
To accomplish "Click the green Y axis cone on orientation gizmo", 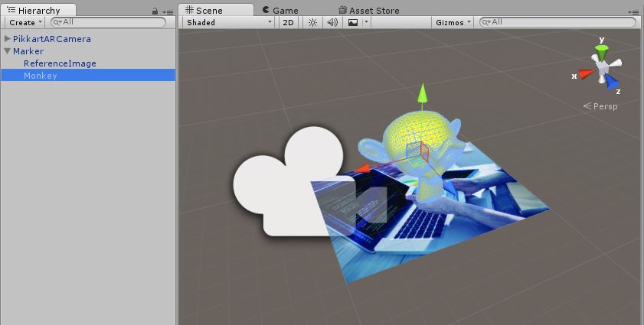I will click(x=602, y=52).
